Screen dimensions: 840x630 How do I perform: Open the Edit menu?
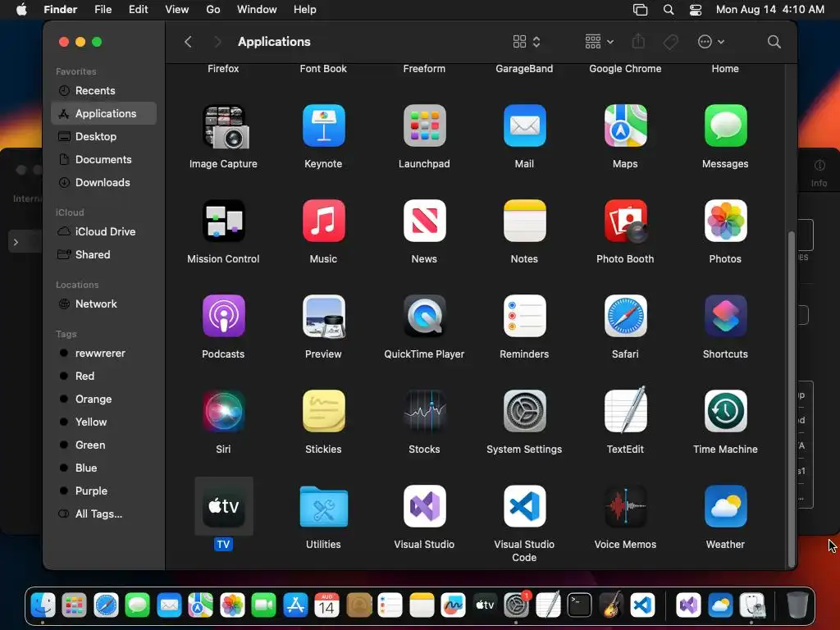pyautogui.click(x=138, y=10)
